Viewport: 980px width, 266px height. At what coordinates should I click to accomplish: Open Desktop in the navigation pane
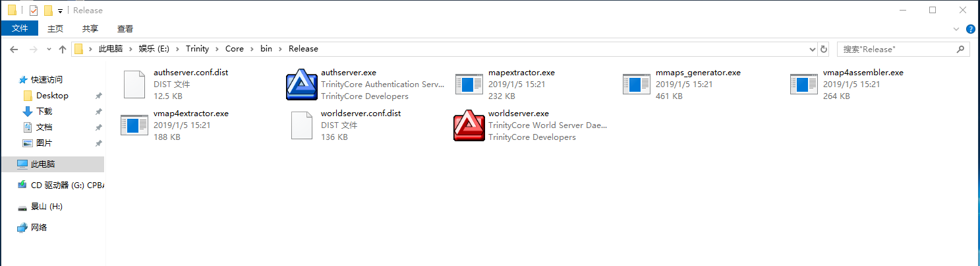coord(52,96)
